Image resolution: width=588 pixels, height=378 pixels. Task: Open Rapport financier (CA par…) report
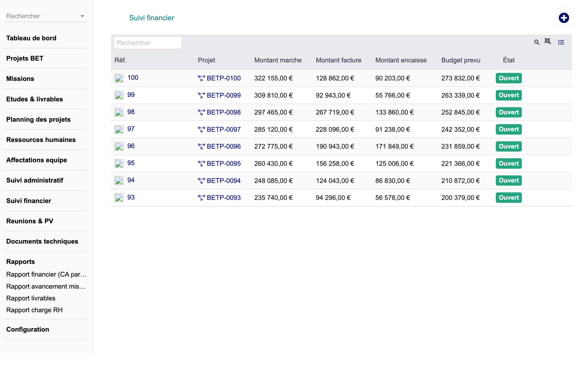pyautogui.click(x=46, y=274)
